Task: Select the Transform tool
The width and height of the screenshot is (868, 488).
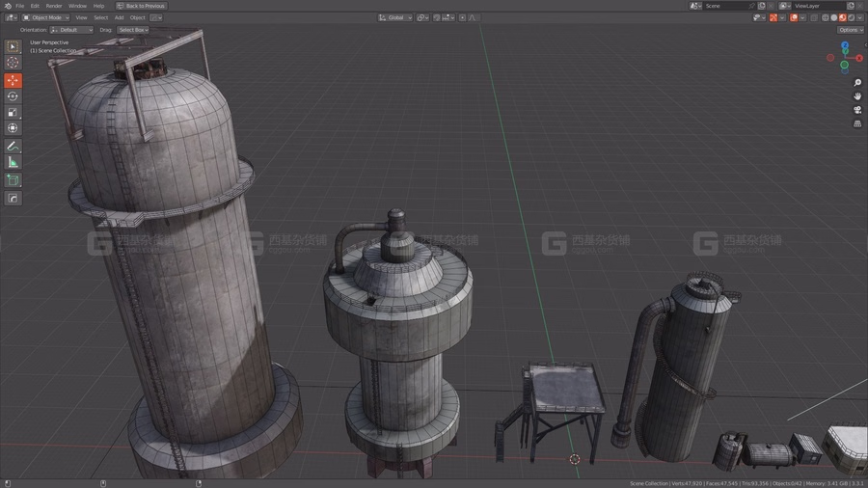Action: [13, 128]
